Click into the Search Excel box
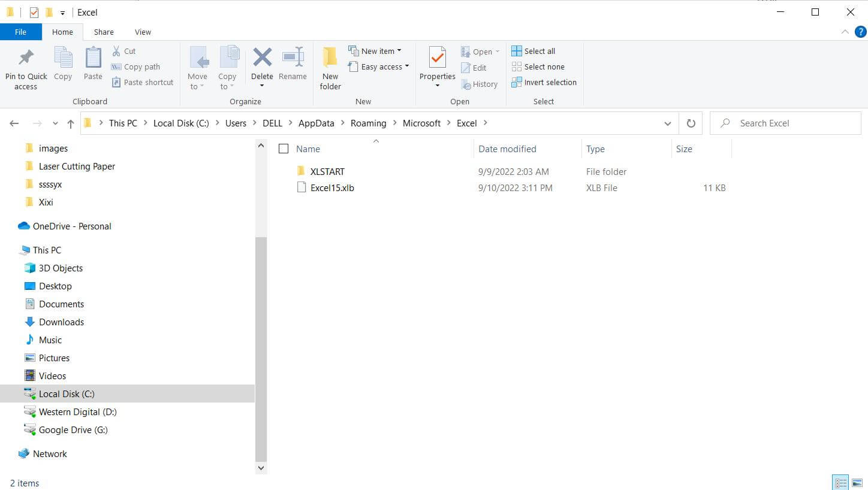 pyautogui.click(x=785, y=123)
